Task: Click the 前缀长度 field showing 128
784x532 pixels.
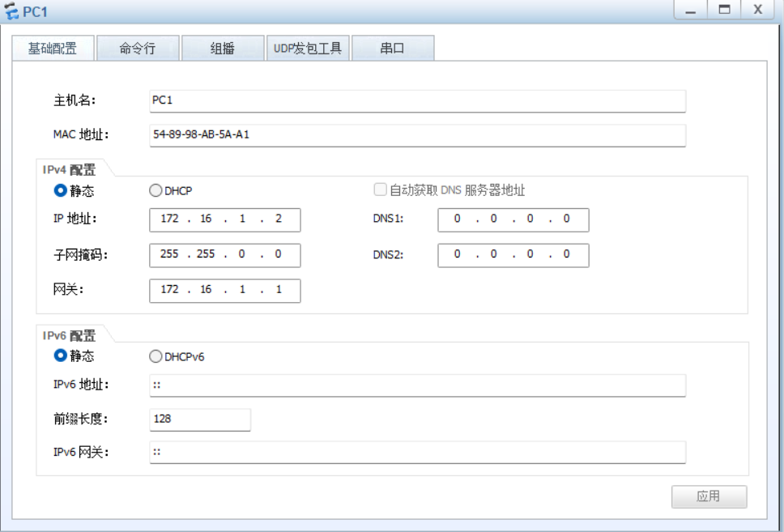Action: point(199,419)
